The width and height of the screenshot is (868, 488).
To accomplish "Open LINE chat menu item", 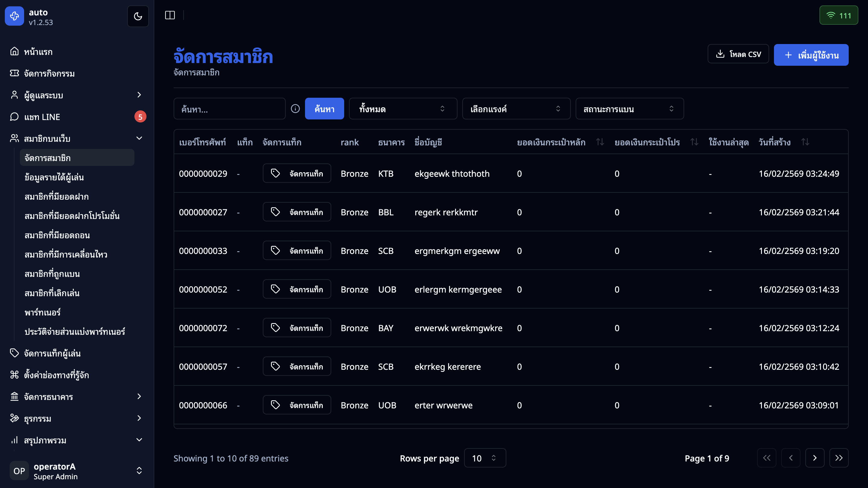I will point(42,117).
